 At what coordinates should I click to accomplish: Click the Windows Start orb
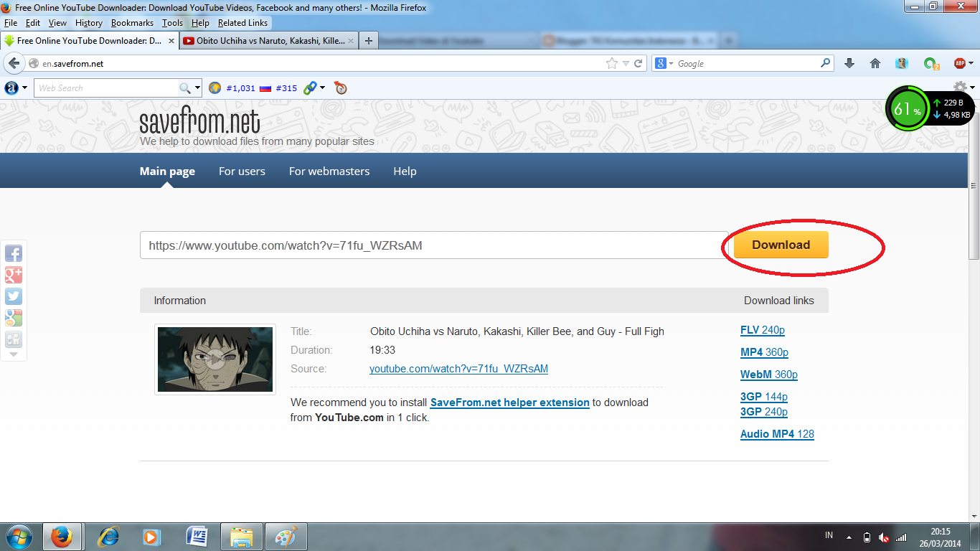tap(19, 537)
